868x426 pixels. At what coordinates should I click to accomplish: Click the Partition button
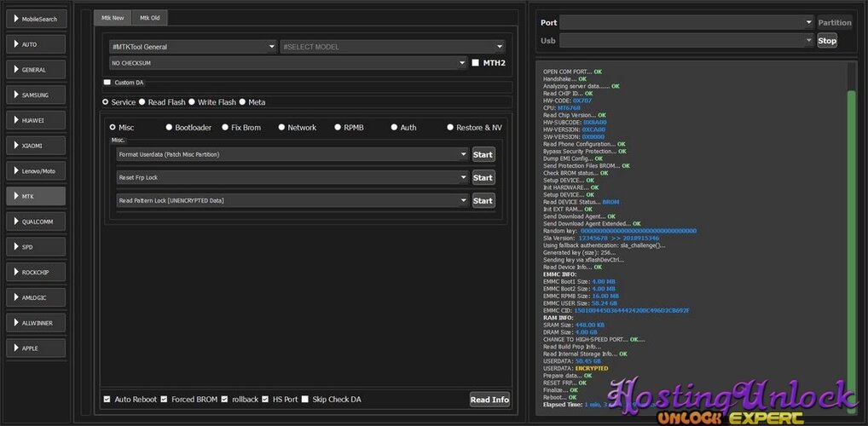click(x=834, y=22)
